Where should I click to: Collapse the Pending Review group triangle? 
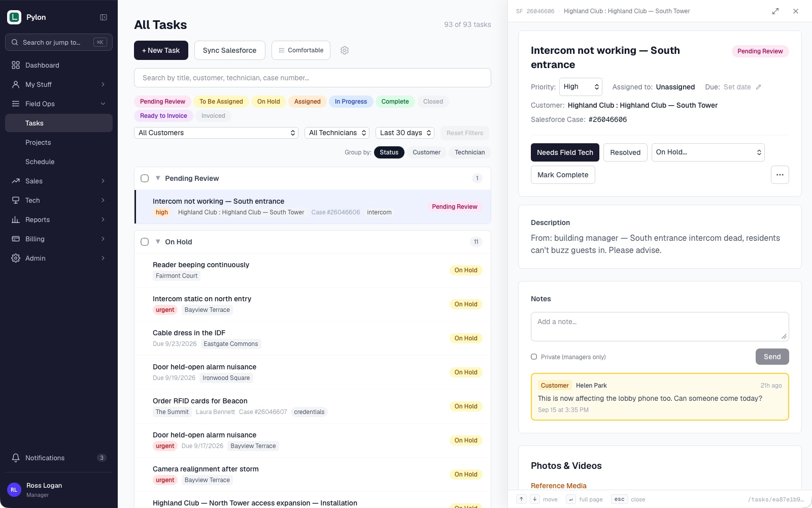pos(158,178)
